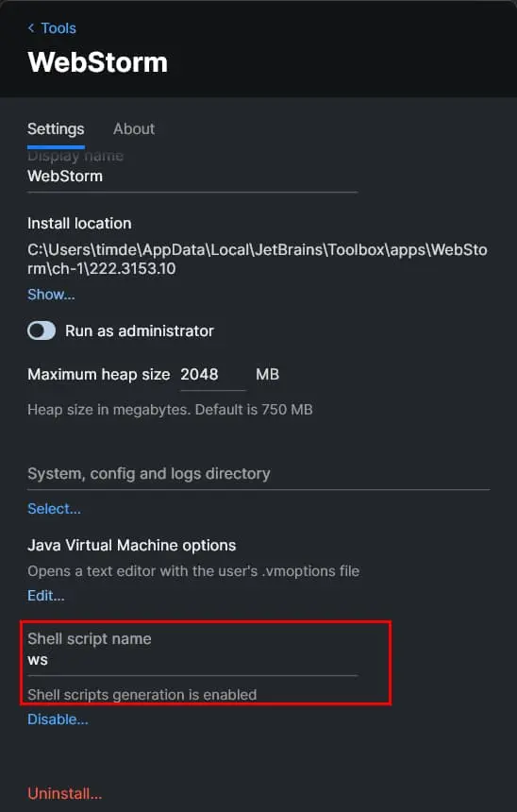Click the Maximum heap size field showing 2048
This screenshot has width=517, height=812.
click(212, 375)
